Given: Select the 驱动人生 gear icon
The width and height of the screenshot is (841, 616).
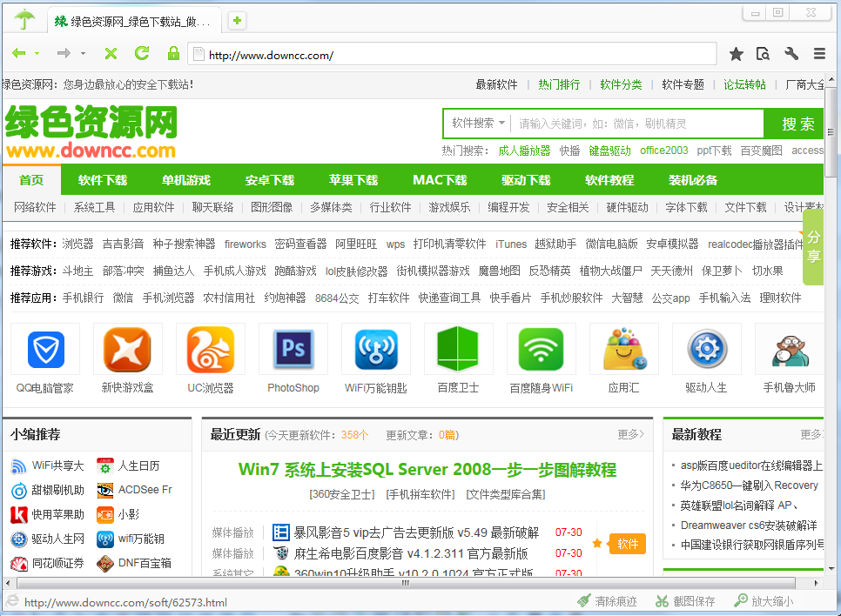Looking at the screenshot, I should point(706,349).
